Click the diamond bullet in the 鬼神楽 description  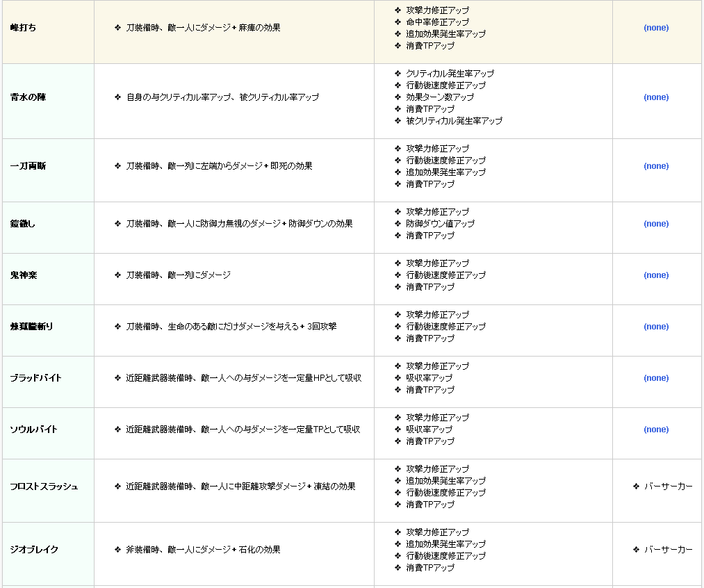tap(117, 275)
